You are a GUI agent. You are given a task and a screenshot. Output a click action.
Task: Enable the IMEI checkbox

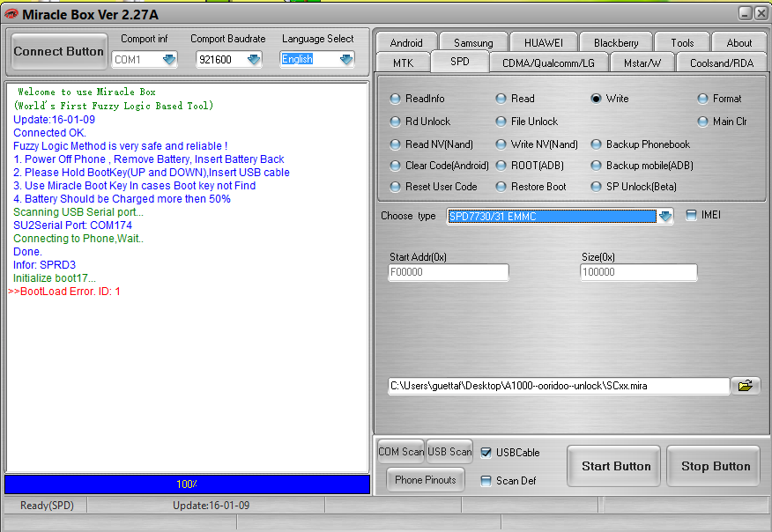[691, 215]
